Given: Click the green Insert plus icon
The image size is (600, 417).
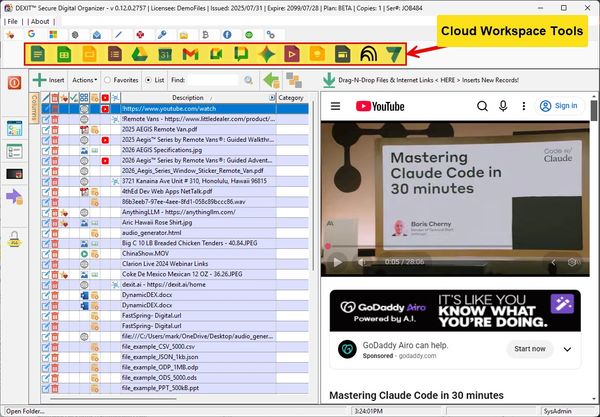Looking at the screenshot, I should (39, 80).
